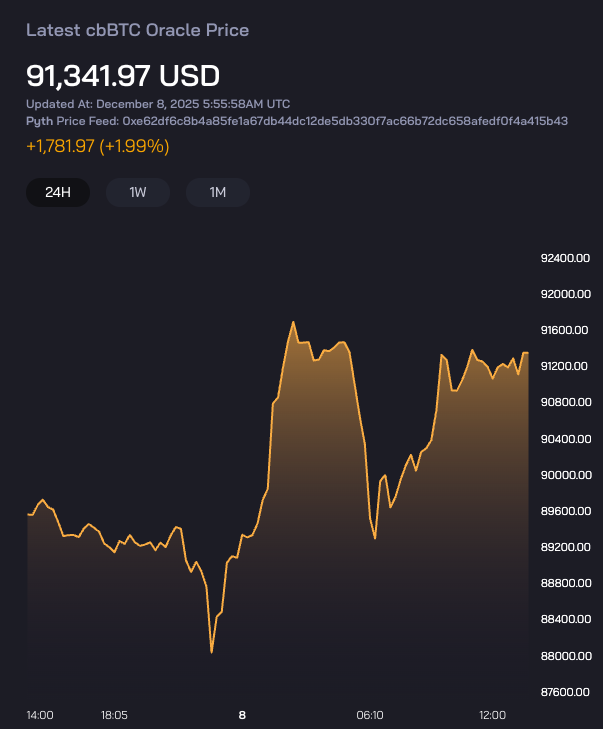Click the 90000.00 y-axis label
This screenshot has height=729, width=603.
pos(566,475)
